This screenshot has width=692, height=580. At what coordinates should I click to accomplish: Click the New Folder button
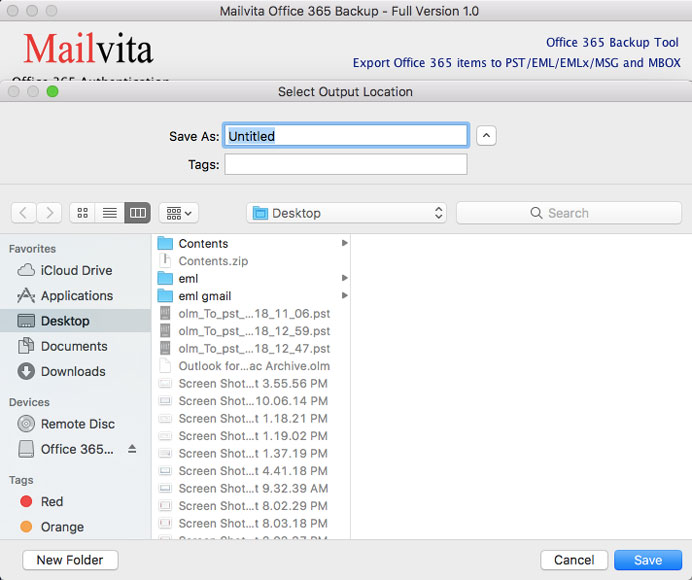(70, 560)
